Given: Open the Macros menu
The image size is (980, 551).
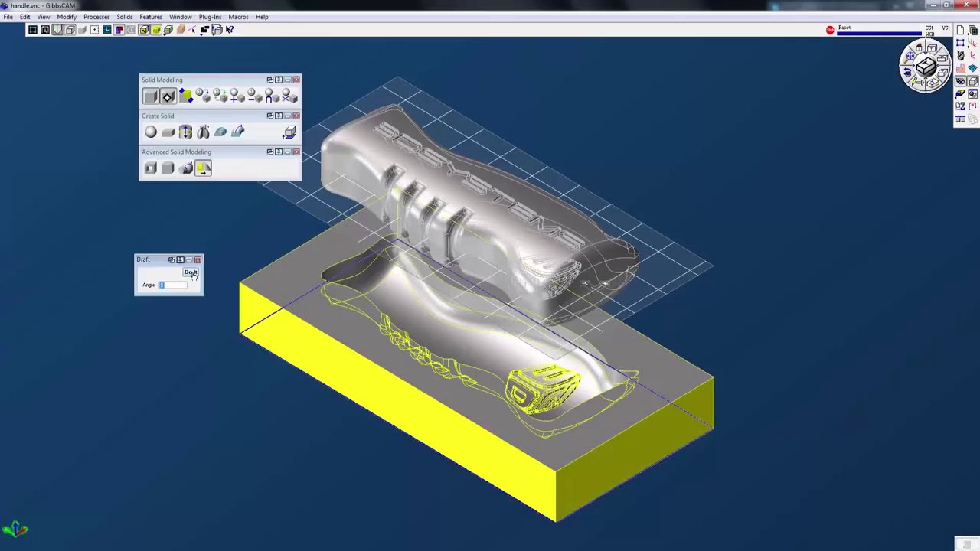Looking at the screenshot, I should 238,17.
